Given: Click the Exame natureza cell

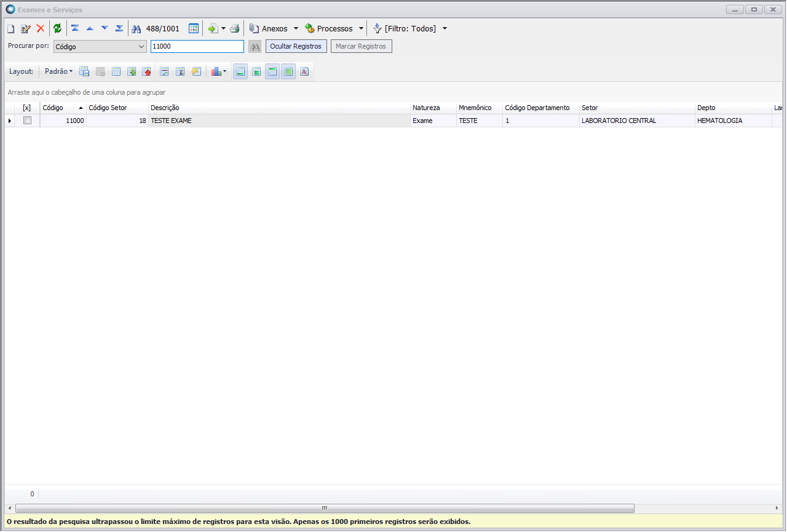Looking at the screenshot, I should coord(433,121).
